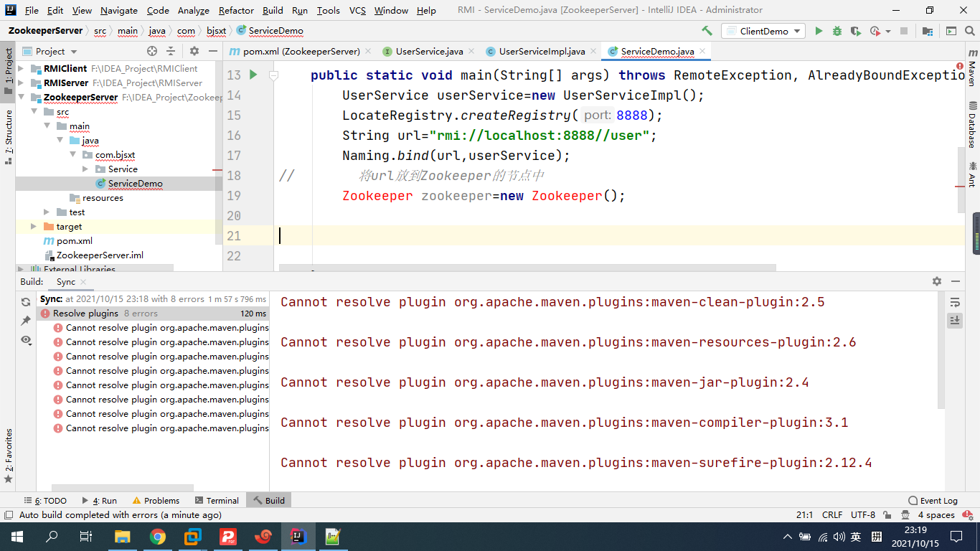
Task: Open Chrome from the Windows taskbar
Action: click(x=158, y=537)
